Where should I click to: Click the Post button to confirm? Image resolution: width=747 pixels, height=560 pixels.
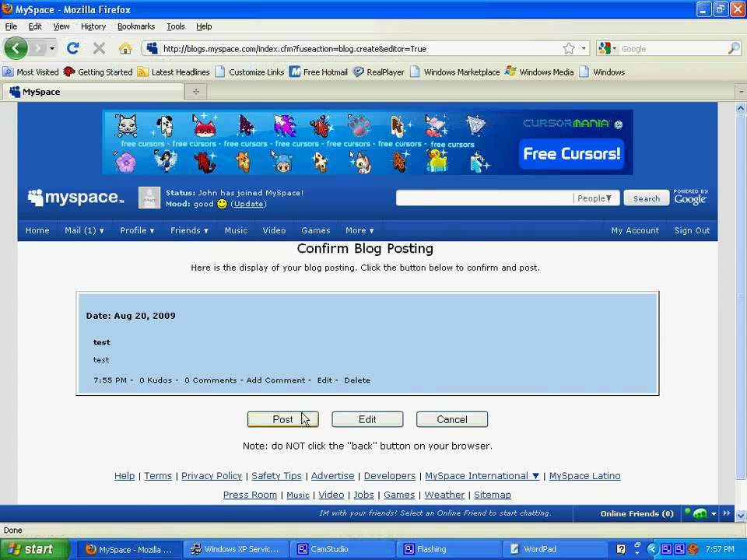pos(282,419)
